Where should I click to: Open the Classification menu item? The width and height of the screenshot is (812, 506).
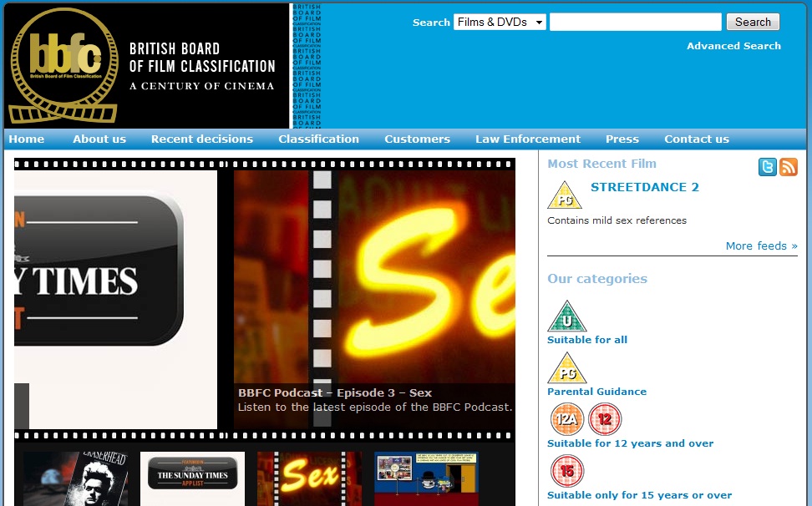pyautogui.click(x=318, y=139)
